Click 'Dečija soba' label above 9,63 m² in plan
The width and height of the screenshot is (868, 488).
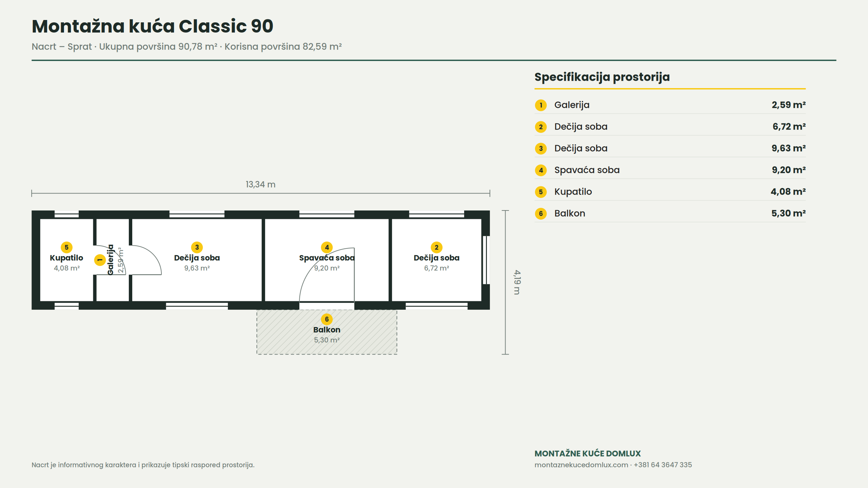[197, 258]
